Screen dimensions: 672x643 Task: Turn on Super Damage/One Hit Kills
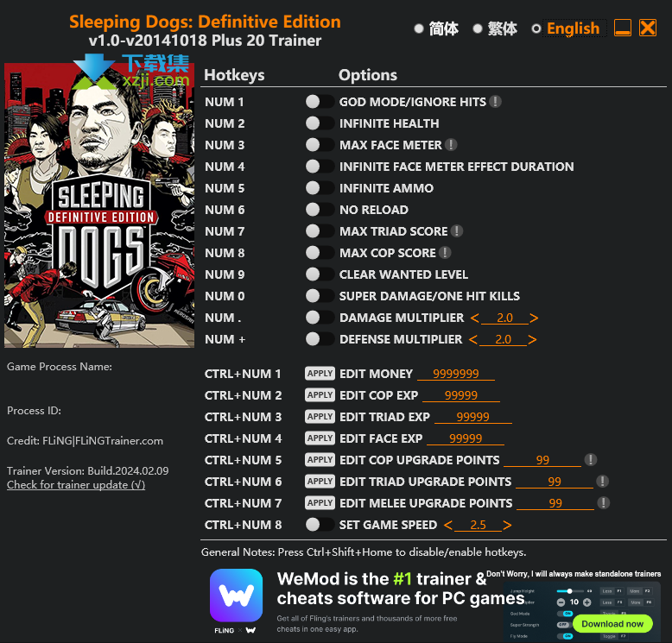pos(320,296)
